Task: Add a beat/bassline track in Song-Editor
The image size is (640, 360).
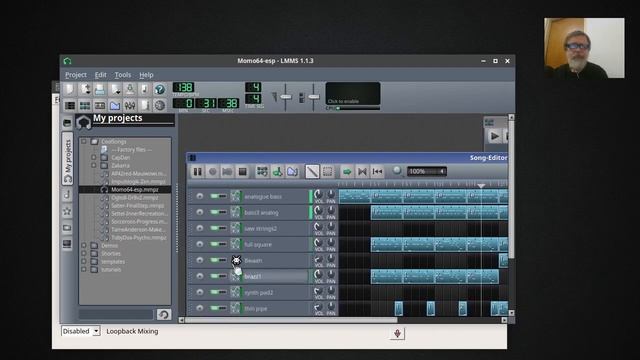Action: (262, 171)
